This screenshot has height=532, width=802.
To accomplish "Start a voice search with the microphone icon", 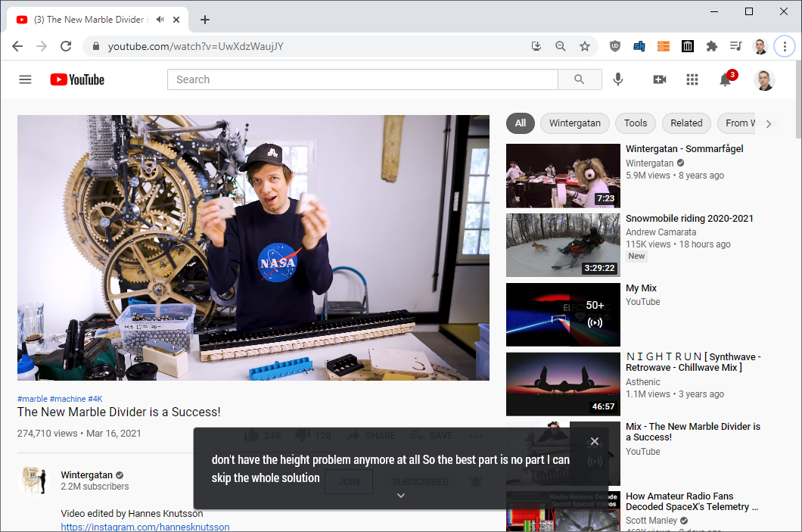I will [618, 79].
